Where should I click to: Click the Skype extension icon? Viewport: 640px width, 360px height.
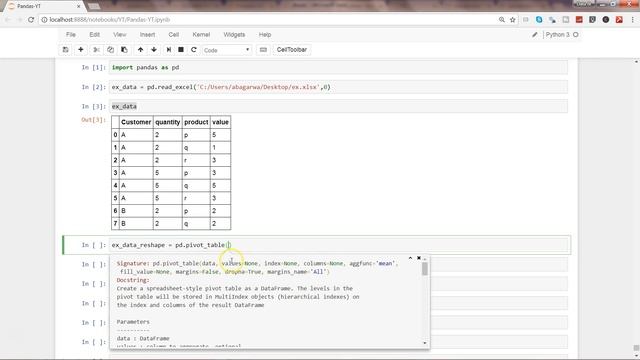[539, 20]
